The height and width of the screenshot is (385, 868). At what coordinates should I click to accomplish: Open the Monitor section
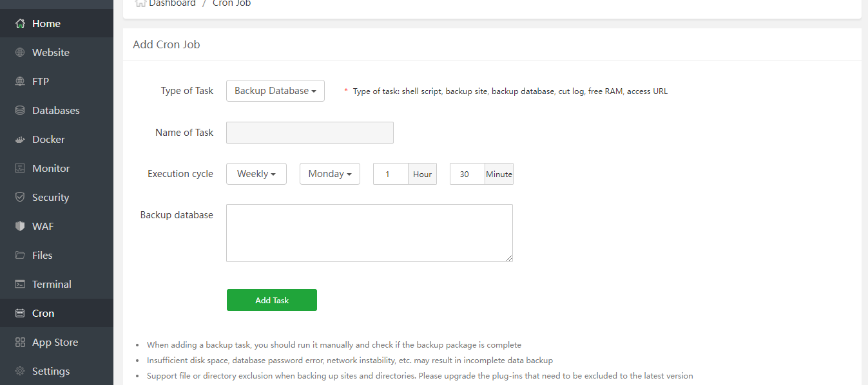51,168
